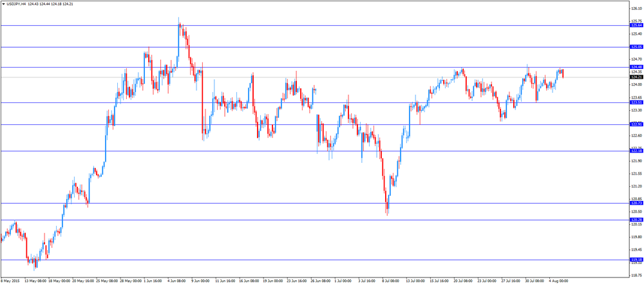Viewport: 644px width, 284px height.
Task: Click the 119.80 price scale value
Action: [637, 237]
